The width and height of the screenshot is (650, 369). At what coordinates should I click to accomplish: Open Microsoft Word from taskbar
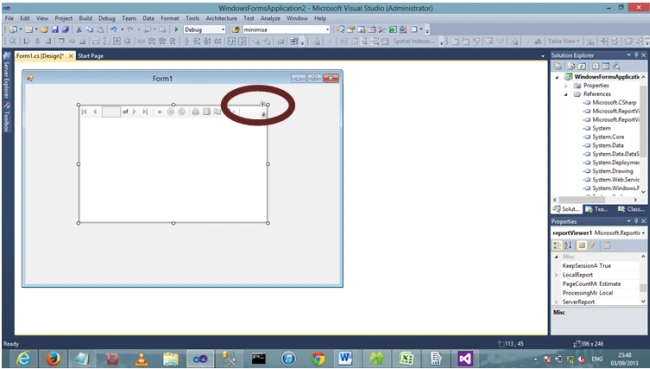(345, 358)
